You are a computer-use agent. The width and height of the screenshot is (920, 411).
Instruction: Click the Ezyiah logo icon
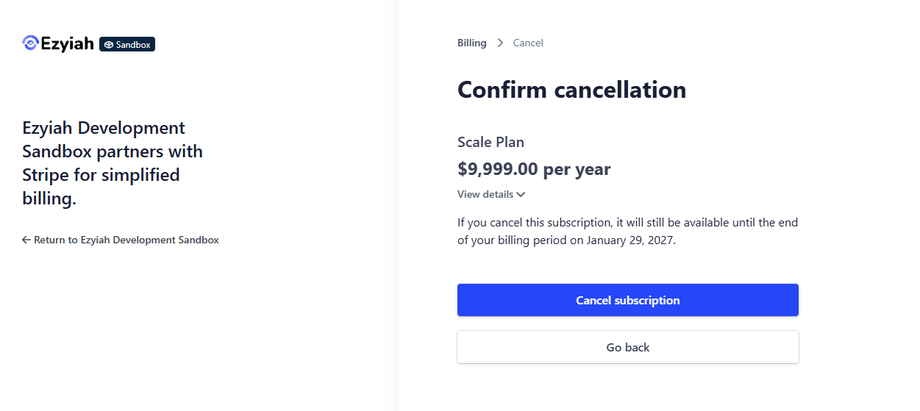click(x=30, y=43)
